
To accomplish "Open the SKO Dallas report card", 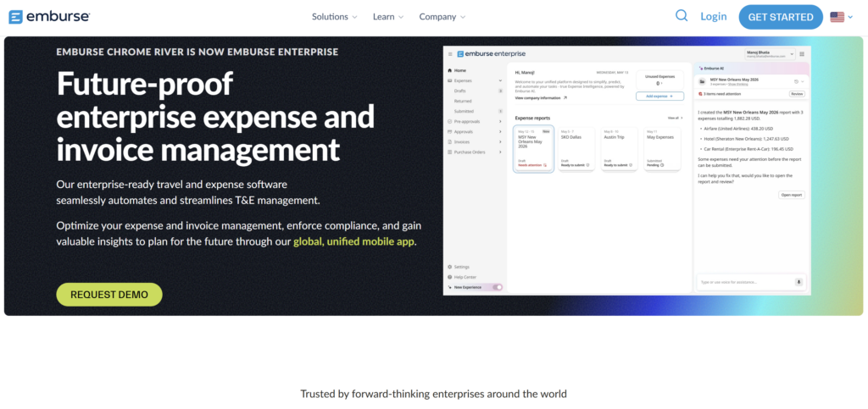I will coord(576,149).
